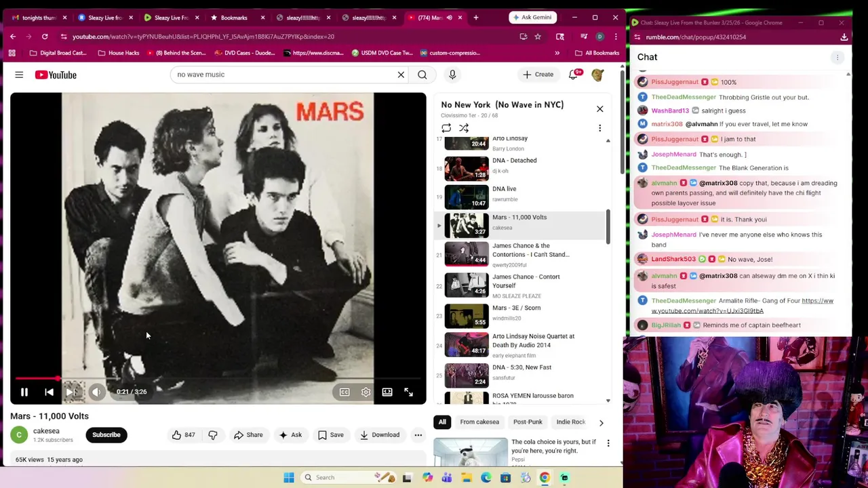Close the No New York playlist panel

pos(599,109)
